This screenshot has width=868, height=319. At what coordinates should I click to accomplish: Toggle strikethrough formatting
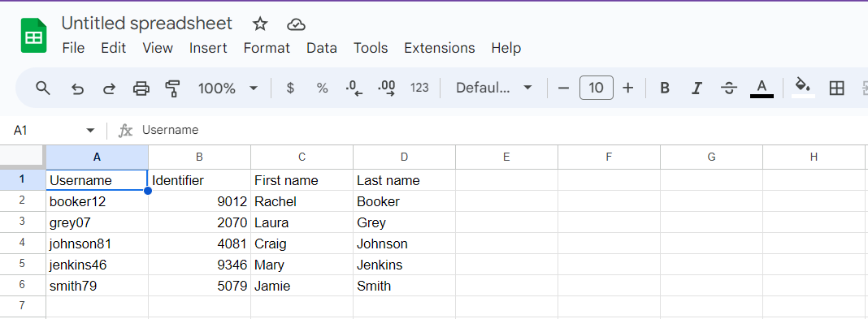tap(730, 88)
